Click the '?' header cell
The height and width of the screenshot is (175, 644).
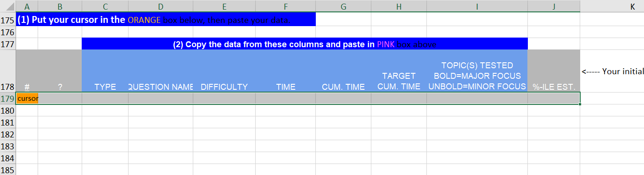(x=60, y=71)
